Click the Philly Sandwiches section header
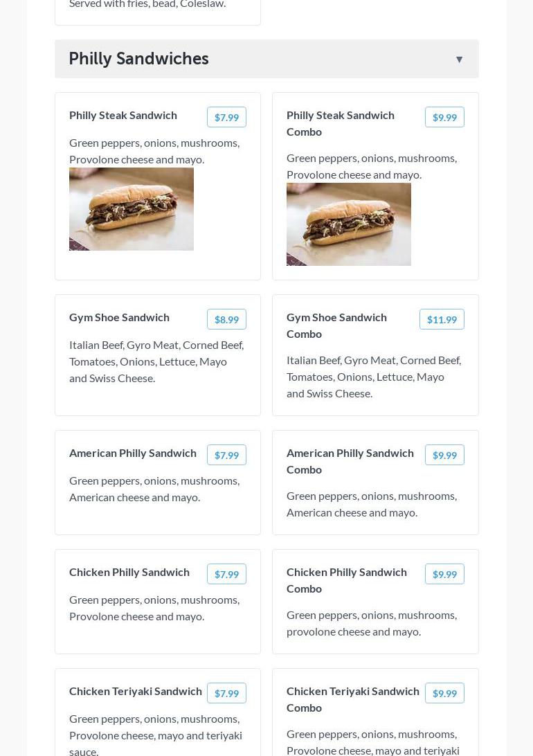Image resolution: width=533 pixels, height=756 pixels. coord(138,59)
